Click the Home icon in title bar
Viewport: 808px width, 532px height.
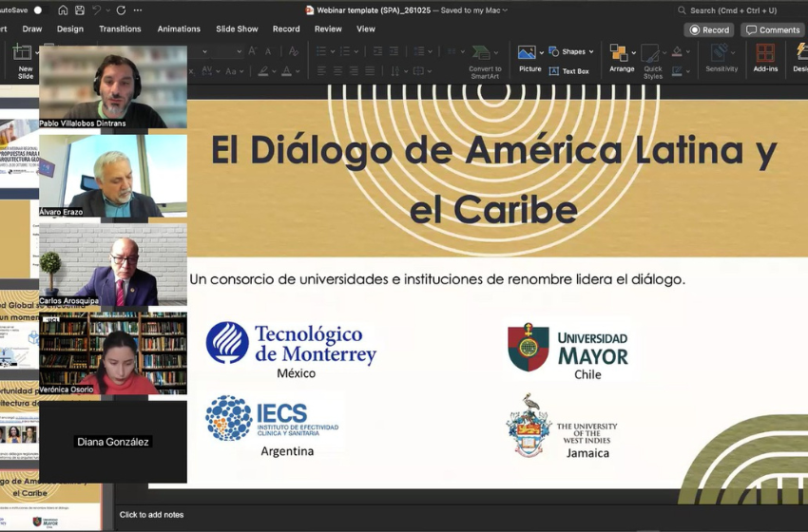tap(64, 10)
